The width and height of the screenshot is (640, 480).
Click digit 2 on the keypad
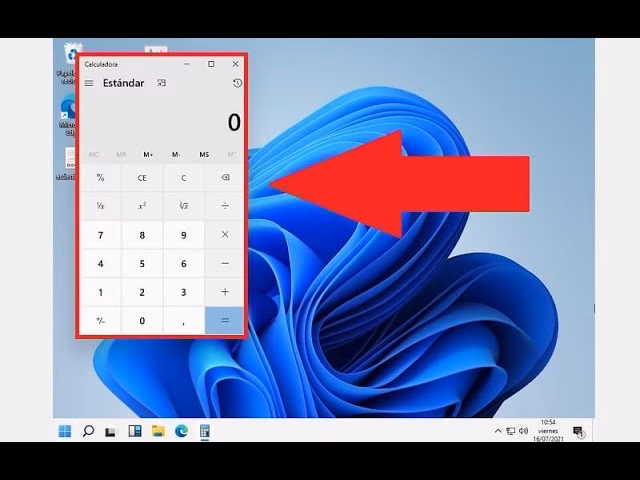pos(142,292)
